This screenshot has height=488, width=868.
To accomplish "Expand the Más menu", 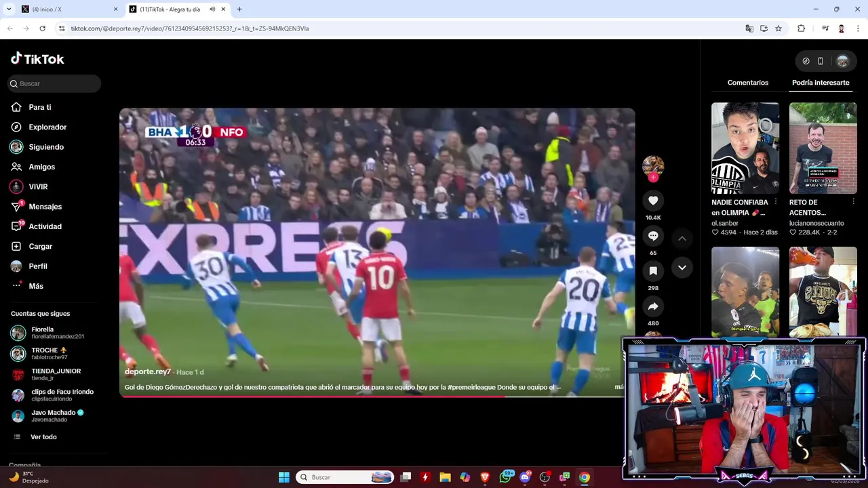I will pyautogui.click(x=36, y=286).
